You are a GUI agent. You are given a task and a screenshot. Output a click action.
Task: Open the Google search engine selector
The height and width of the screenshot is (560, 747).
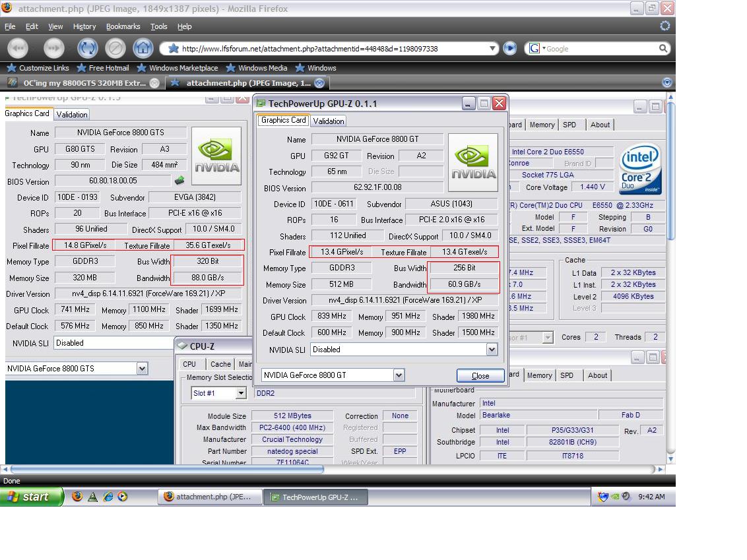click(x=537, y=48)
